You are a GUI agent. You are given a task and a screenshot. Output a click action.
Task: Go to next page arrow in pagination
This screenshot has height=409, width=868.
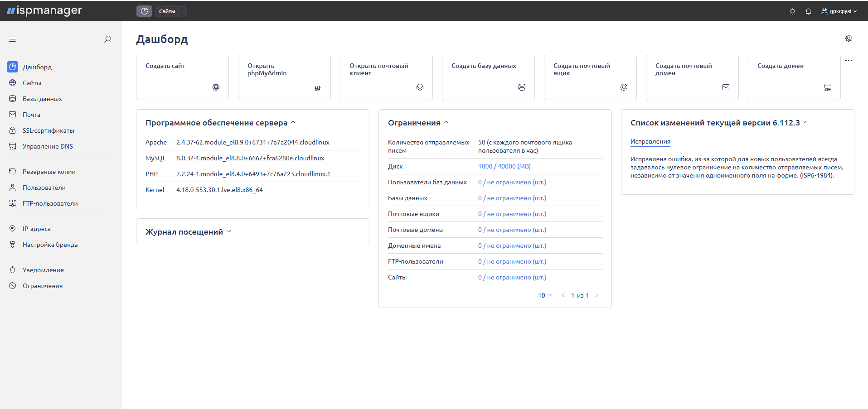[596, 295]
